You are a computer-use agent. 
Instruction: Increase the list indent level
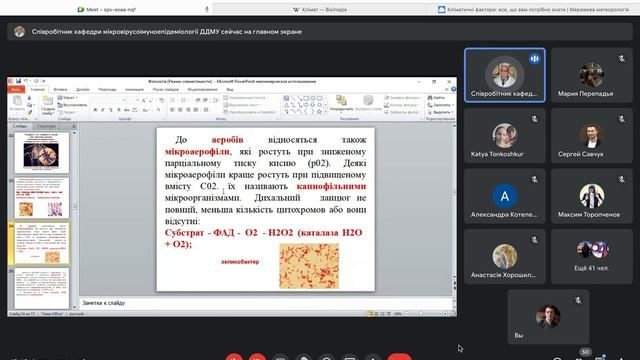click(x=205, y=100)
